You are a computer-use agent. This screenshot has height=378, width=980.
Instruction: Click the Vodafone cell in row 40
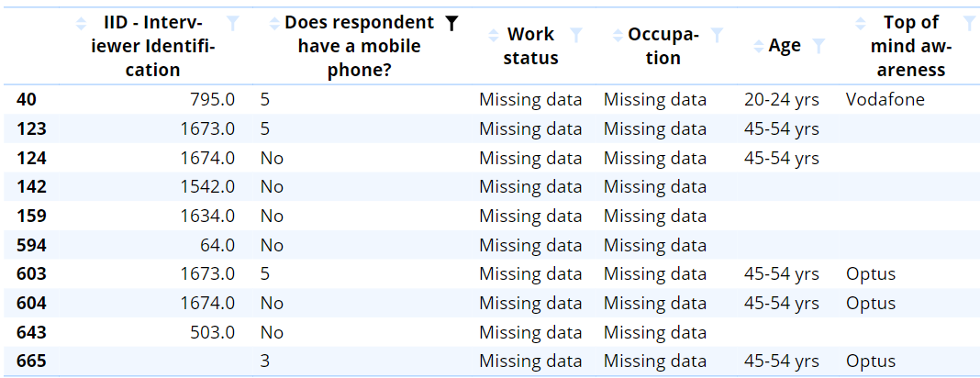(x=885, y=99)
